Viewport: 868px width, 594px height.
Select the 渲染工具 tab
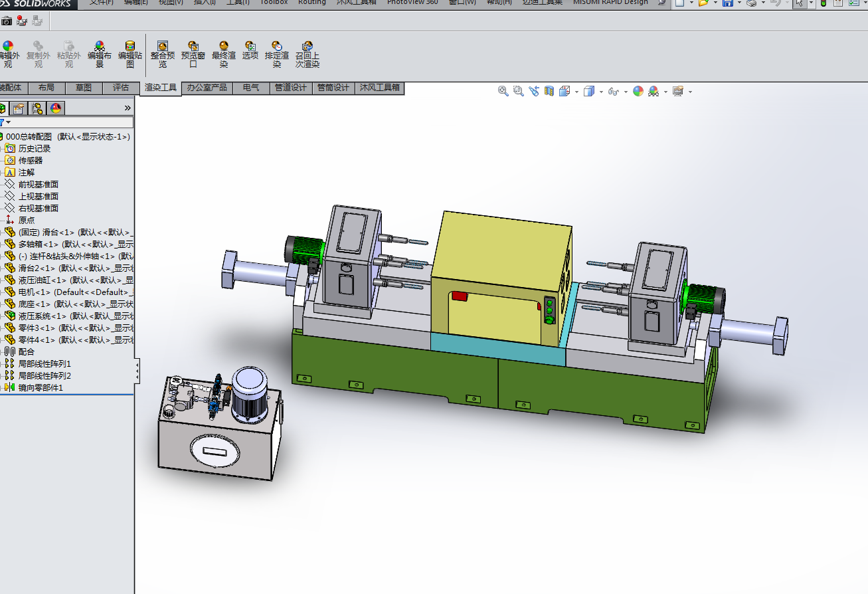[161, 88]
